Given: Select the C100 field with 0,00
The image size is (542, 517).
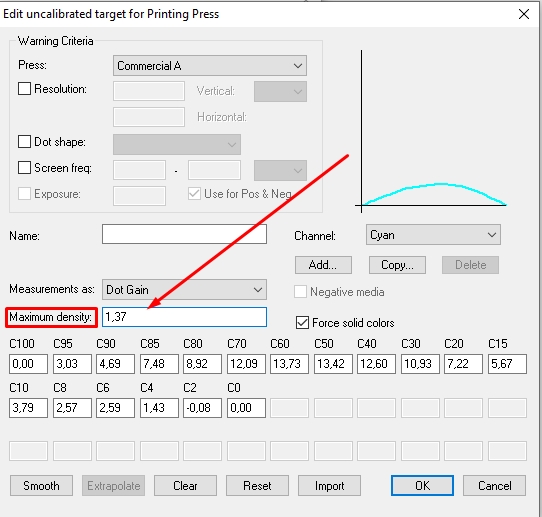Looking at the screenshot, I should 28,364.
